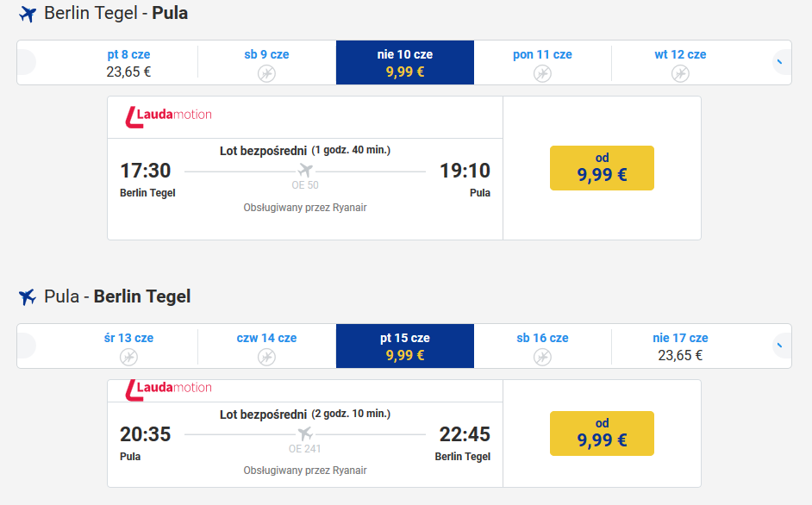Select pt 8 cze 23,65 € date tab

coord(129,63)
